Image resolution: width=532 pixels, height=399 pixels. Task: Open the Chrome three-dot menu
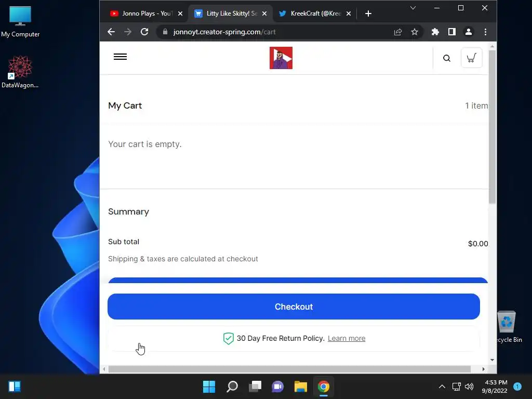coord(486,32)
